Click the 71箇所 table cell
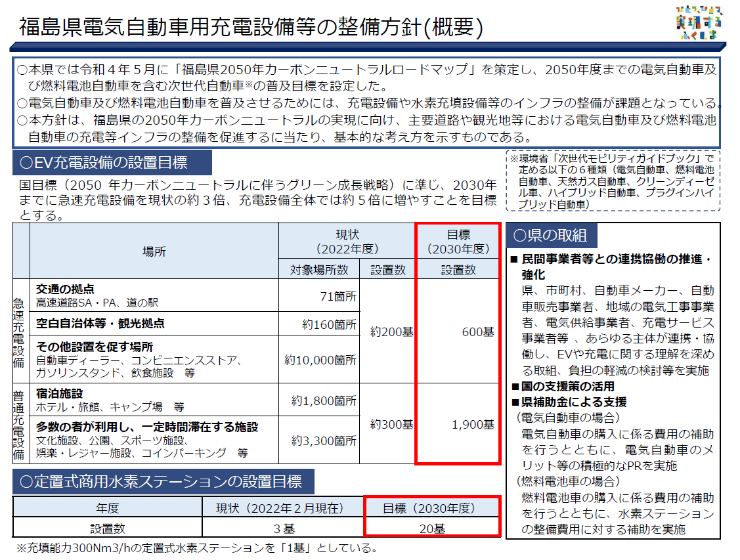Viewport: 740px width, 560px height. 337,297
